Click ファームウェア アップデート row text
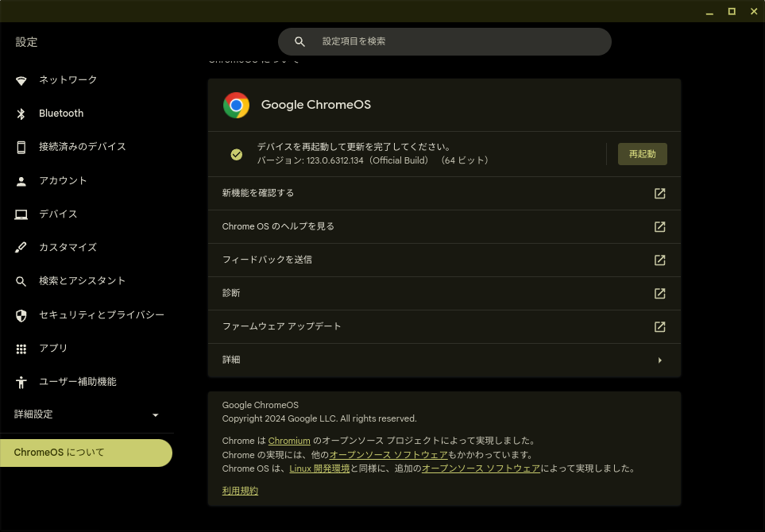This screenshot has height=532, width=765. point(281,326)
